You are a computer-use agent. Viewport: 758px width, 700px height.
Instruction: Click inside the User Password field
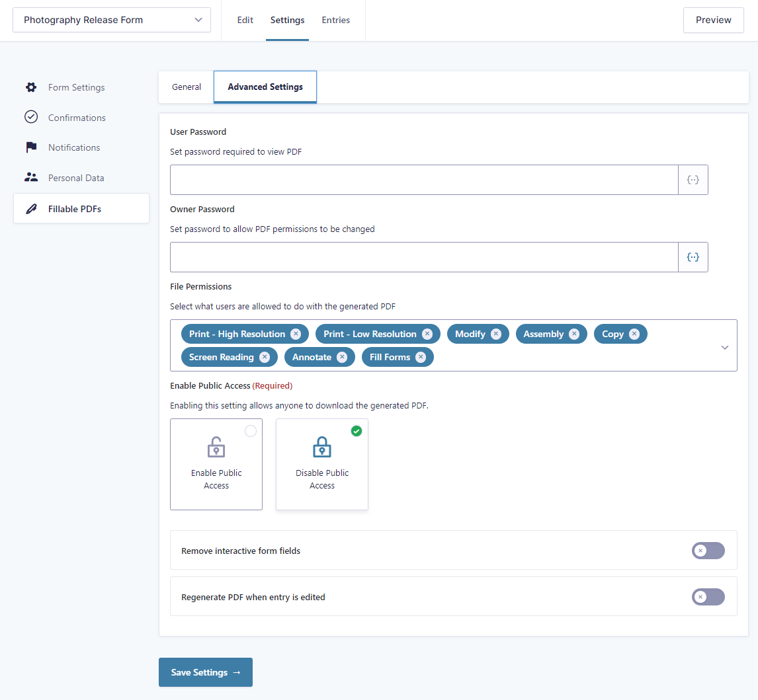click(423, 179)
